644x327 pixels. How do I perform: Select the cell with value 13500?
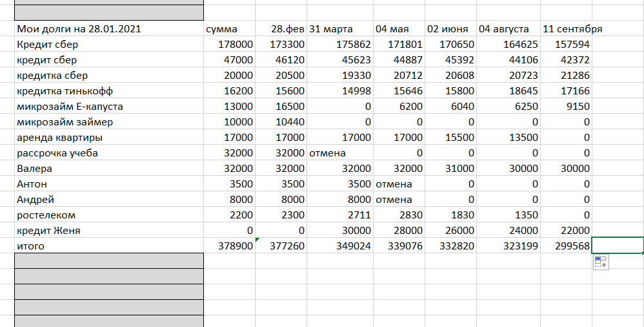coord(508,138)
